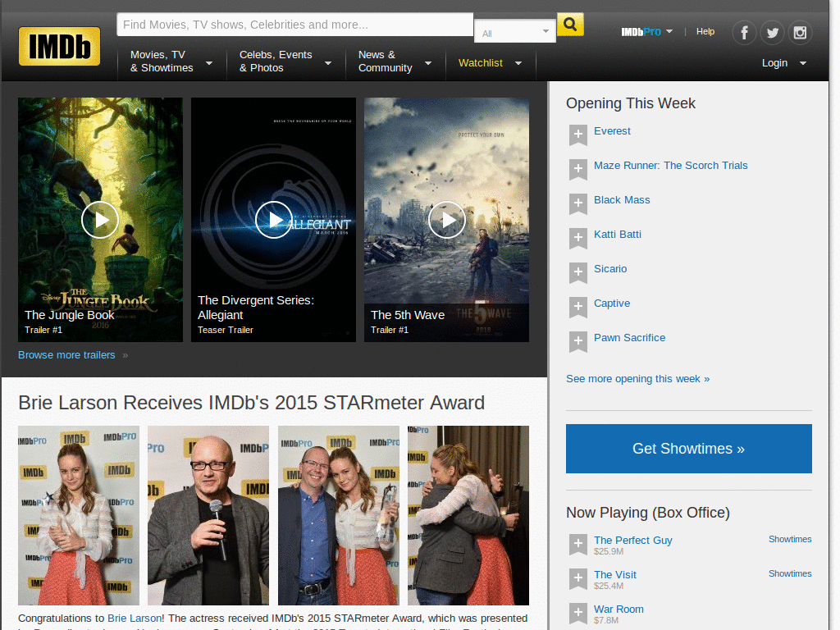Viewport: 840px width, 630px height.
Task: Add Captive to watchlist
Action: [x=578, y=307]
